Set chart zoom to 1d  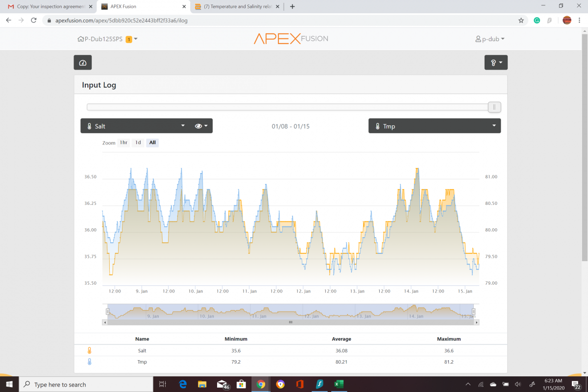point(138,143)
